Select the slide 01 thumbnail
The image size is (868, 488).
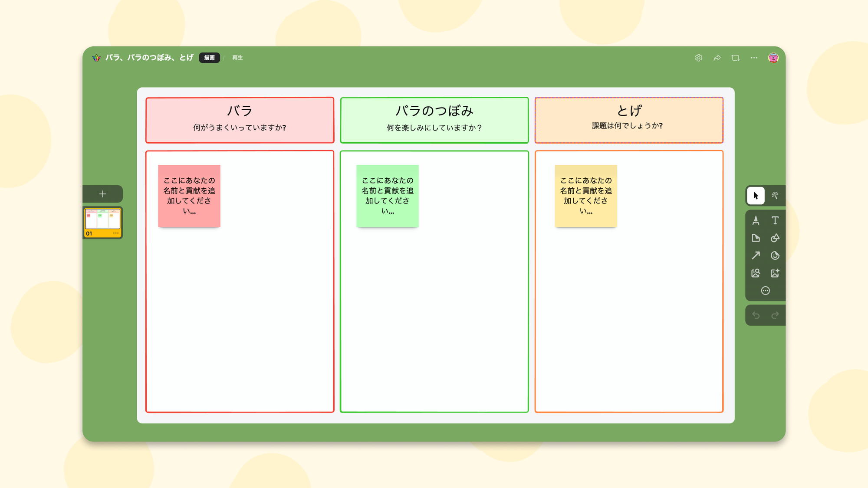(x=103, y=219)
